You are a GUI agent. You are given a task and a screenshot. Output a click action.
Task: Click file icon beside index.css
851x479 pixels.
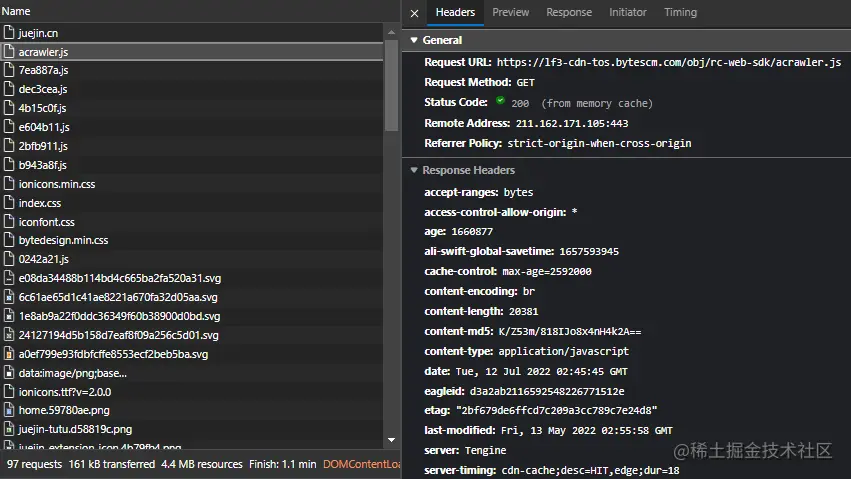click(x=9, y=203)
